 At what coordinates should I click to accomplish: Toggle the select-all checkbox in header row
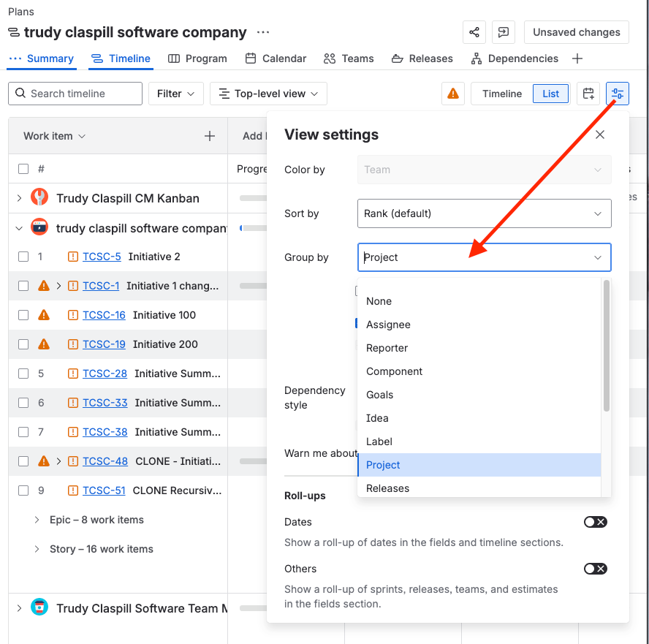23,169
